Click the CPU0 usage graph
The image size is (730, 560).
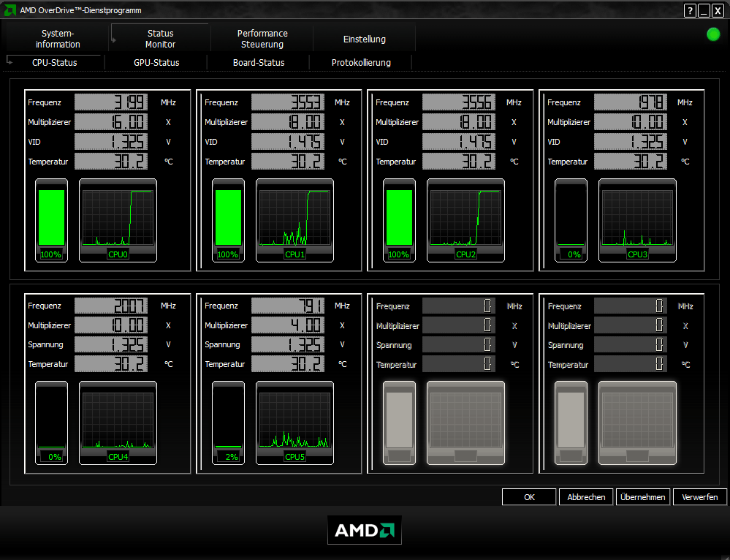click(118, 220)
